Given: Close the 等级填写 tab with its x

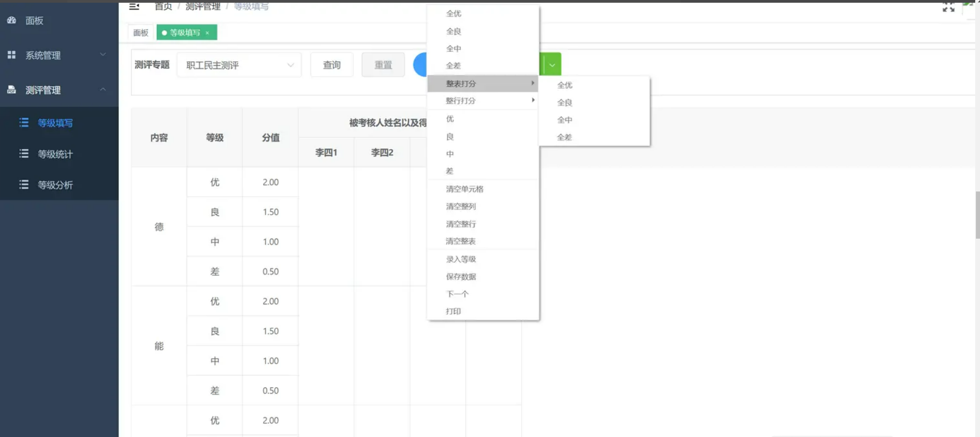Looking at the screenshot, I should 207,33.
